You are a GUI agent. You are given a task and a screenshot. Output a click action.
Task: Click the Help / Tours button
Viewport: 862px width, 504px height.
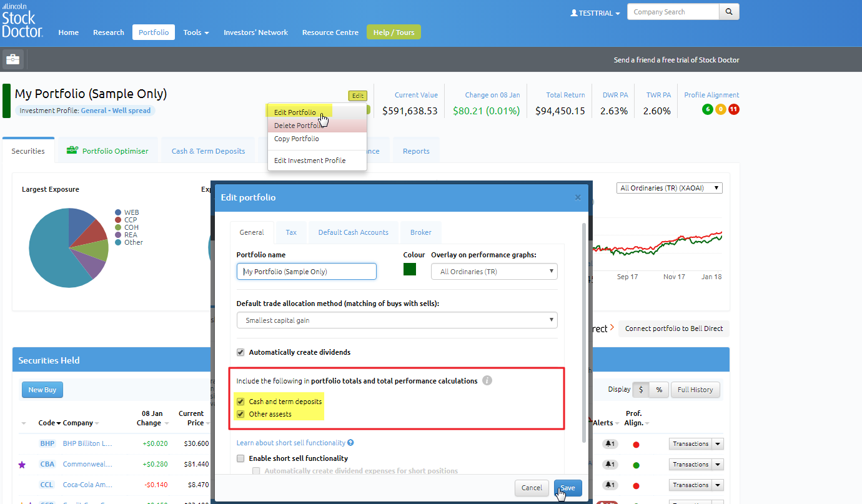tap(394, 32)
